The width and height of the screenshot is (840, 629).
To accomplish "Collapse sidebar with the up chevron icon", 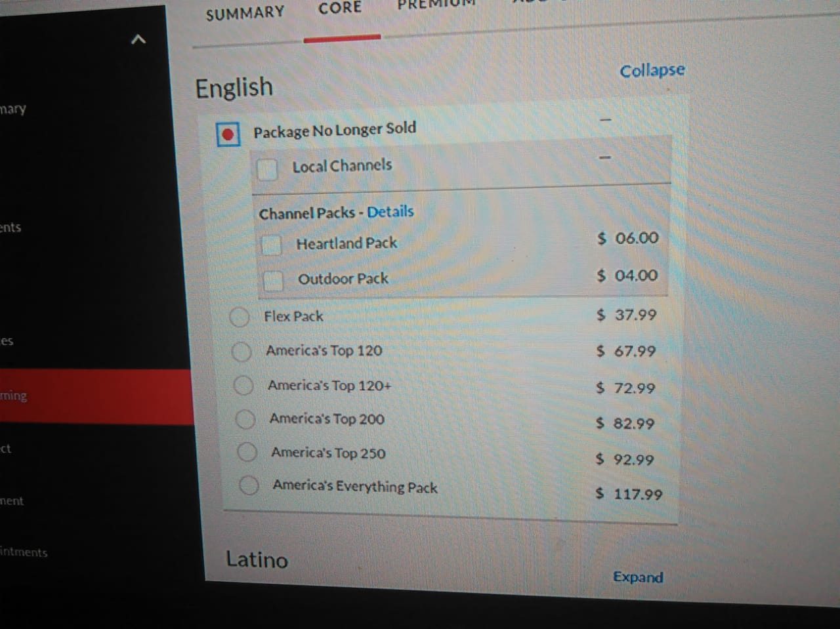I will point(138,40).
